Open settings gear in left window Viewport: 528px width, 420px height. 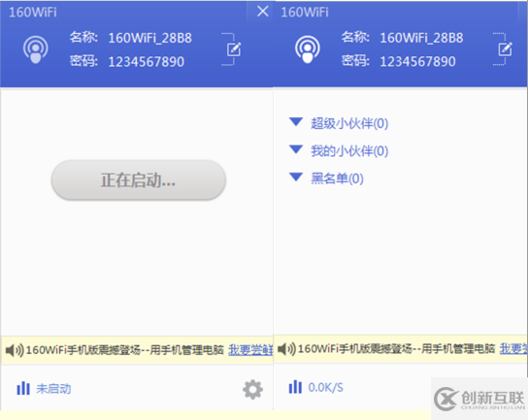pyautogui.click(x=252, y=390)
